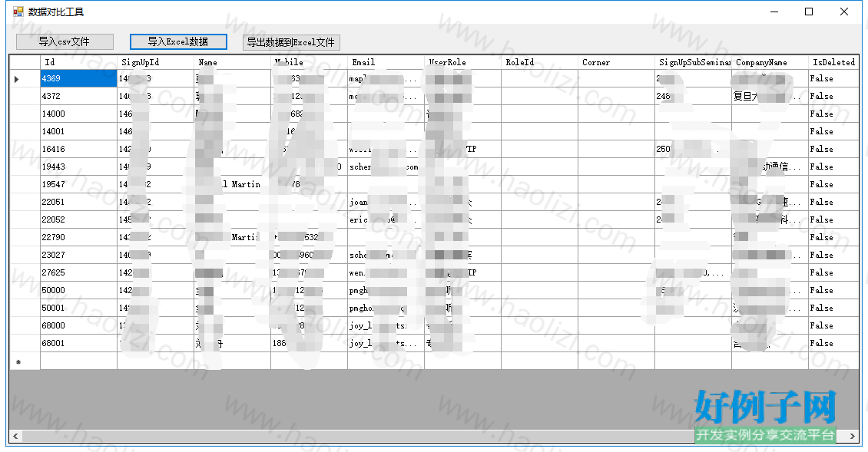Viewport: 868px width, 452px height.
Task: Select the cell with Id 19547
Action: (78, 185)
